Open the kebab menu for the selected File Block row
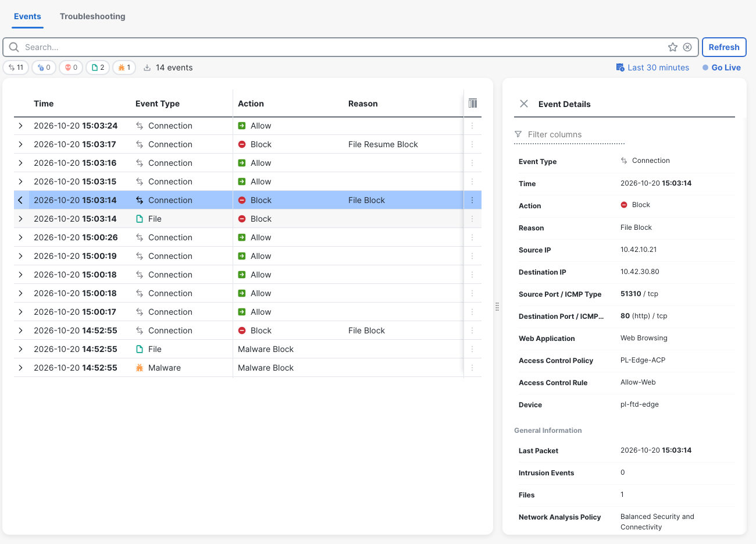 (x=472, y=200)
